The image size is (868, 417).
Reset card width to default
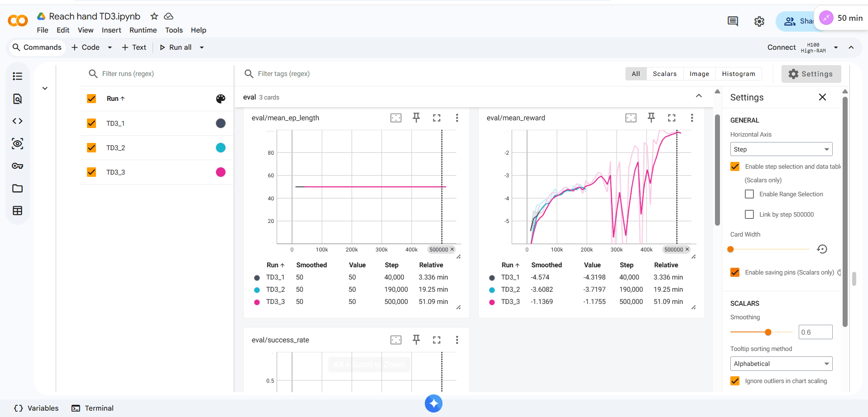tap(822, 249)
